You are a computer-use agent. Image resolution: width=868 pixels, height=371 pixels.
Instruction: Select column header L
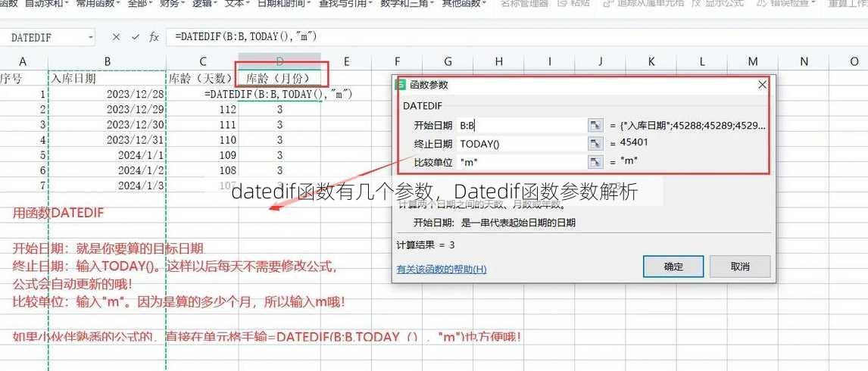[702, 61]
